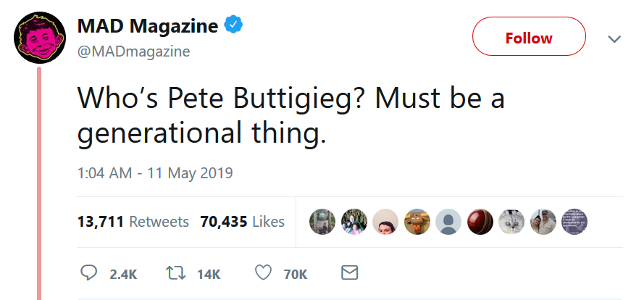Open the @MADmagazine handle link
Image resolution: width=644 pixels, height=300 pixels.
(133, 51)
